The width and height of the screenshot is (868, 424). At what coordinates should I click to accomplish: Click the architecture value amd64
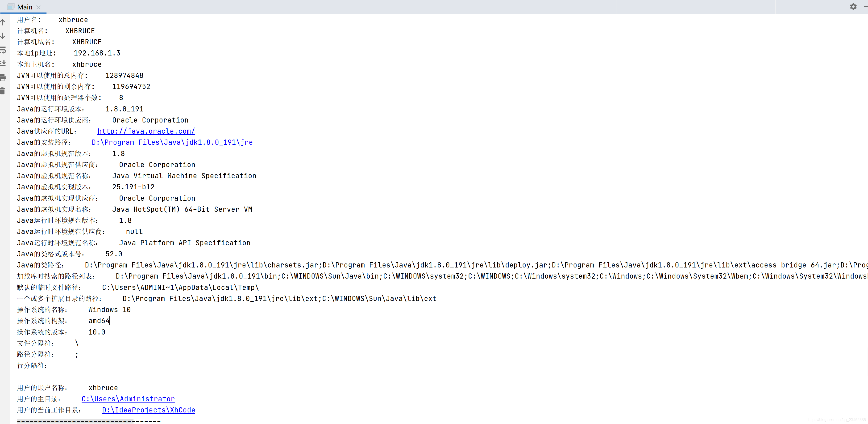click(x=99, y=321)
